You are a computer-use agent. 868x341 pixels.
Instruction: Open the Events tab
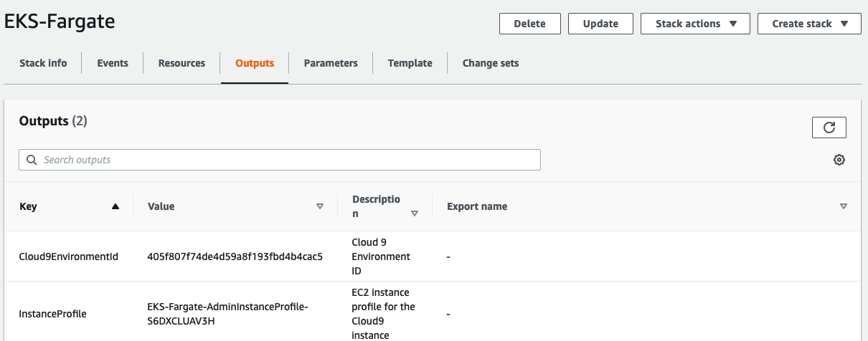pos(113,63)
